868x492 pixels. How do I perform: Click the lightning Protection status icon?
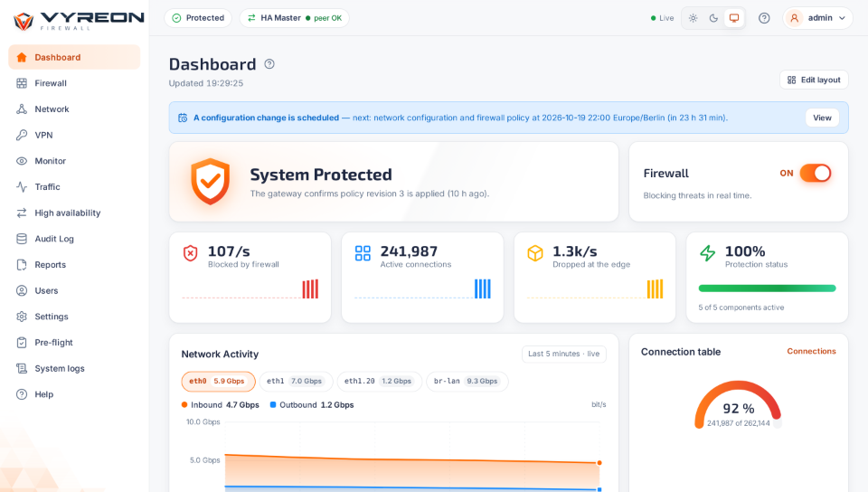click(707, 253)
